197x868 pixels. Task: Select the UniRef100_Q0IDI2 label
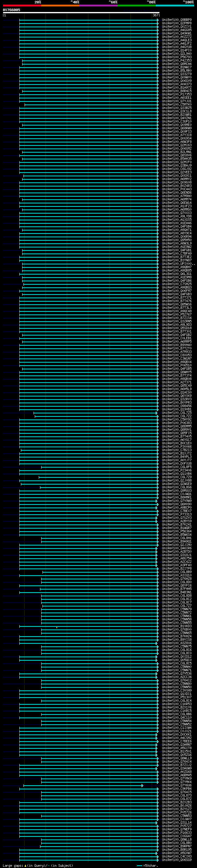coord(177,657)
